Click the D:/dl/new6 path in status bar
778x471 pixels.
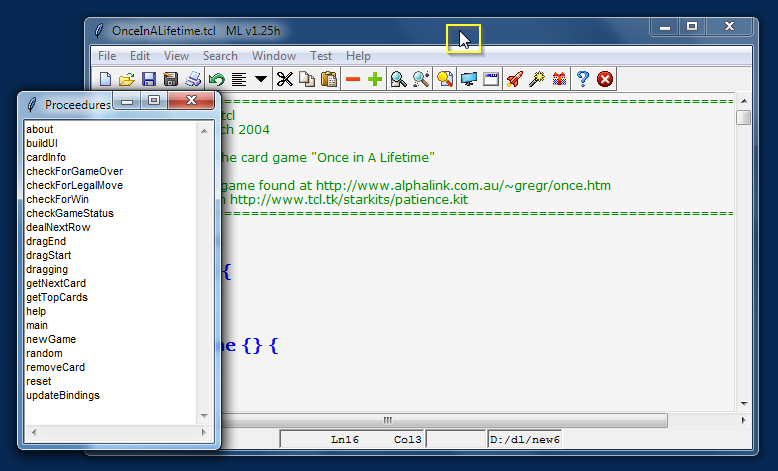tap(524, 440)
